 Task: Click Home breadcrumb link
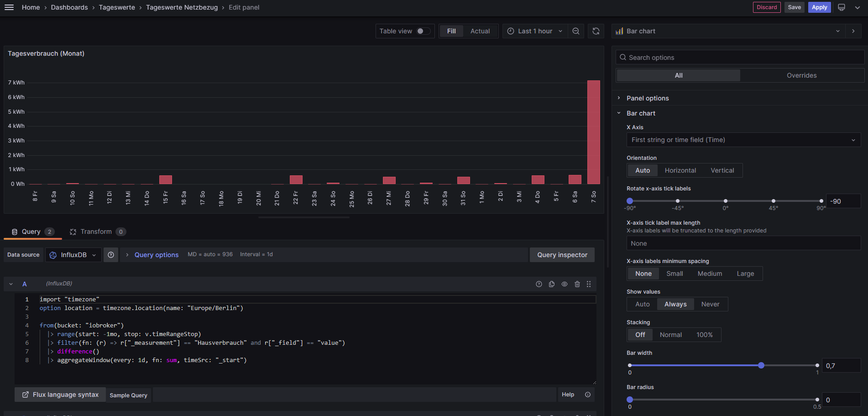click(x=31, y=7)
